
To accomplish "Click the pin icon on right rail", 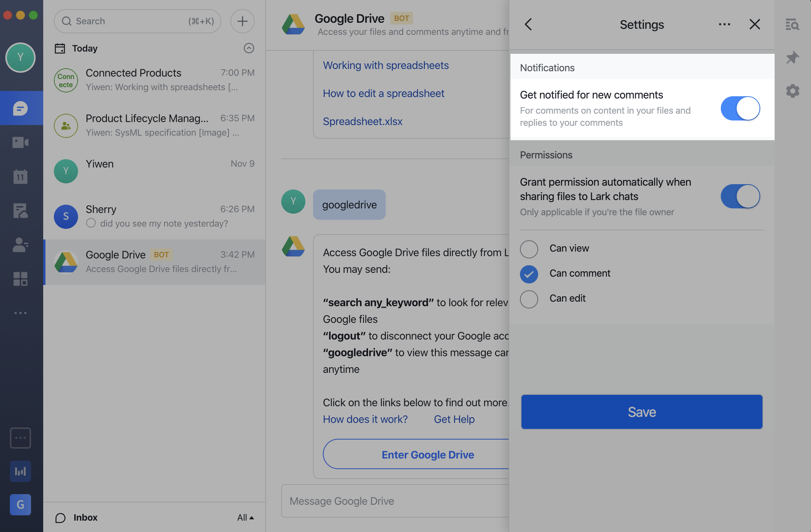I will coord(792,58).
